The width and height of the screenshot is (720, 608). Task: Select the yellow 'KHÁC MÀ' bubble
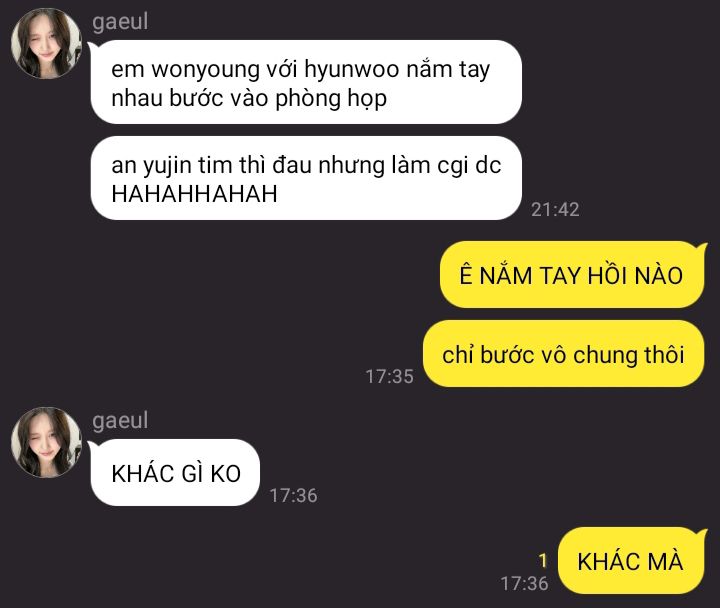click(x=630, y=561)
